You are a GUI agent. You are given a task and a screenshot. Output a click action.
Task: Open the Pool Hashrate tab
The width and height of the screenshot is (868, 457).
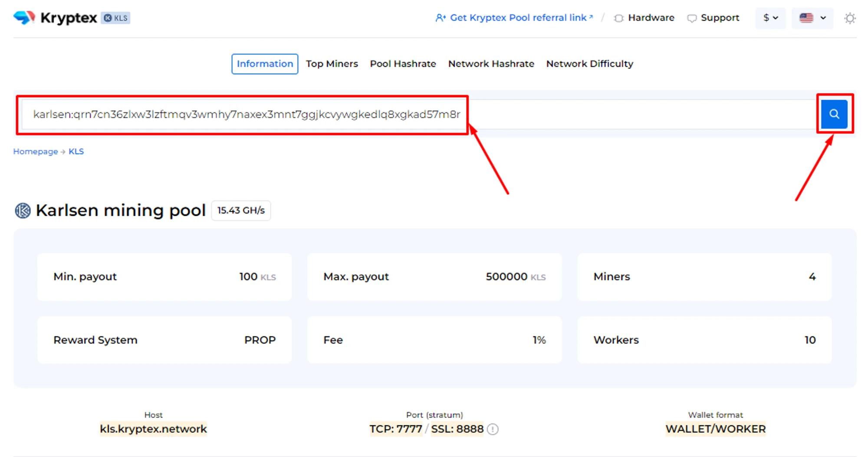[x=403, y=64]
